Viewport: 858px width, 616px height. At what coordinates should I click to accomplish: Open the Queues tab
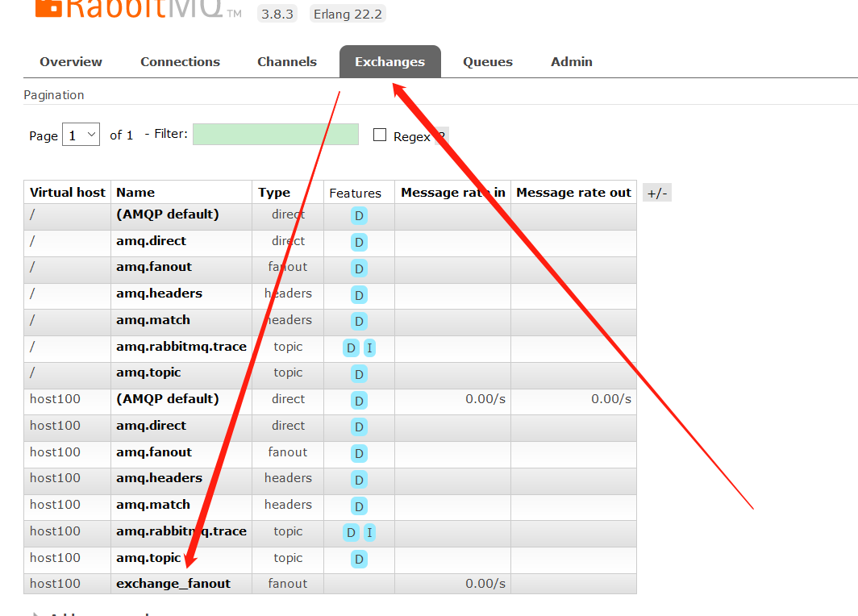[487, 62]
